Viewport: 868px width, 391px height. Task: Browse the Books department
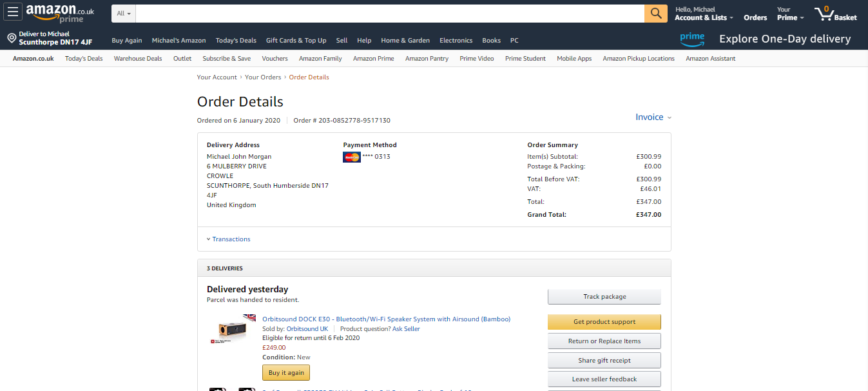[492, 41]
